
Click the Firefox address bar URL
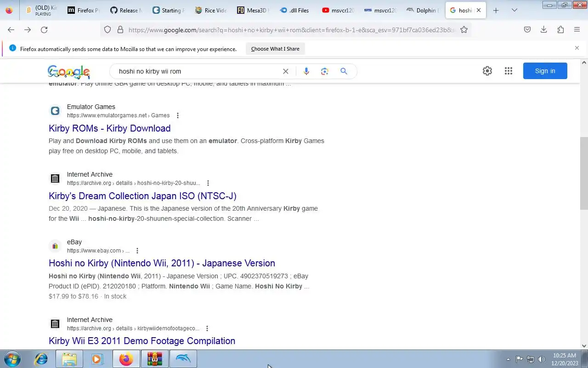coord(292,30)
